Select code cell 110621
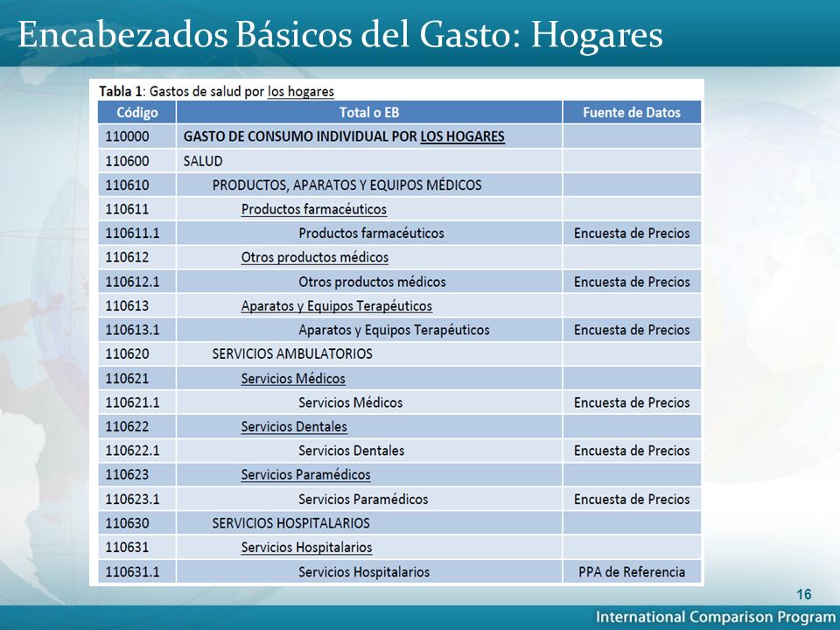This screenshot has width=840, height=630. [x=137, y=378]
